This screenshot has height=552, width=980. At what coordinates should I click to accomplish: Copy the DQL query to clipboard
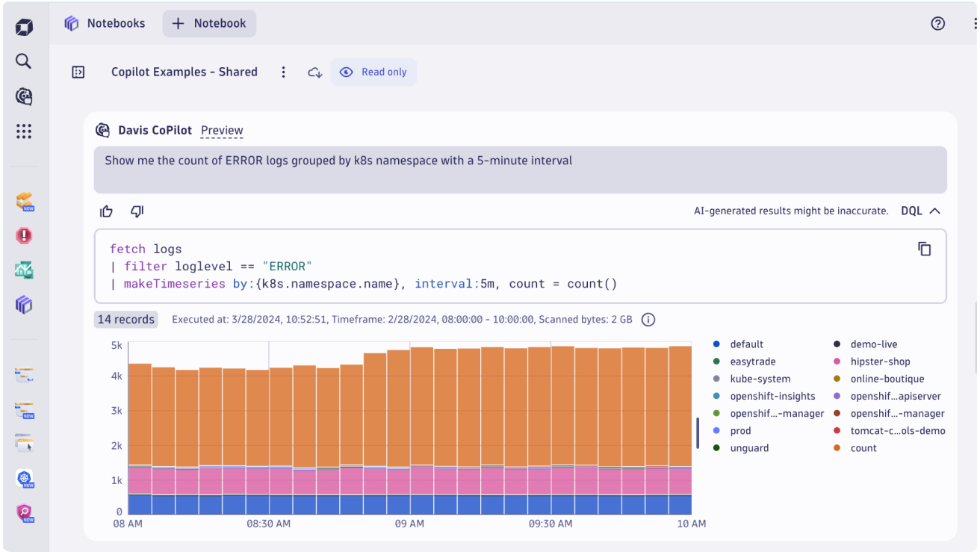924,249
